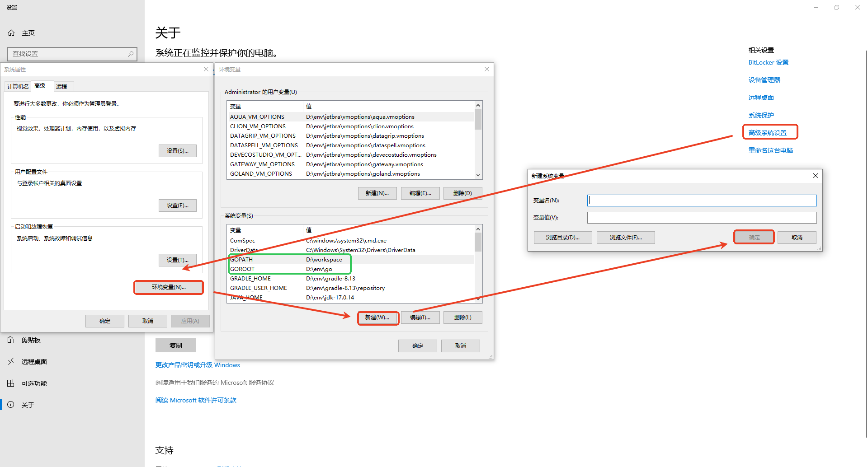Create new user variable with New(N)
Screen dimensions: 868x467
tap(377, 193)
